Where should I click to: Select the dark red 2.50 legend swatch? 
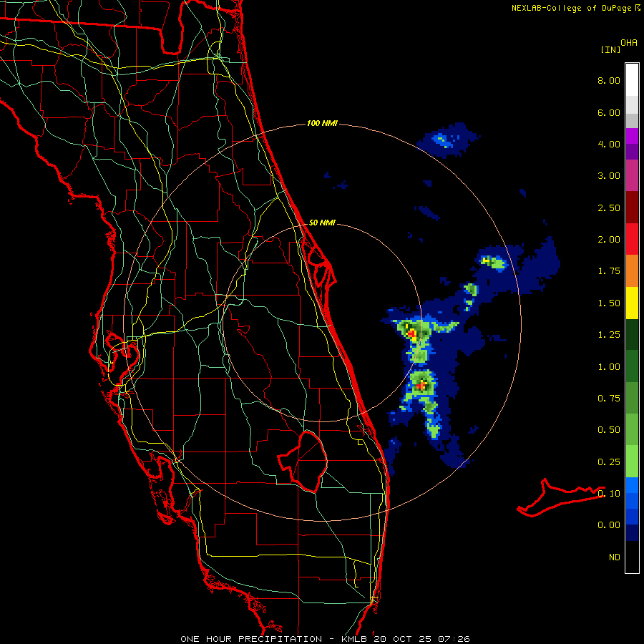pos(632,208)
